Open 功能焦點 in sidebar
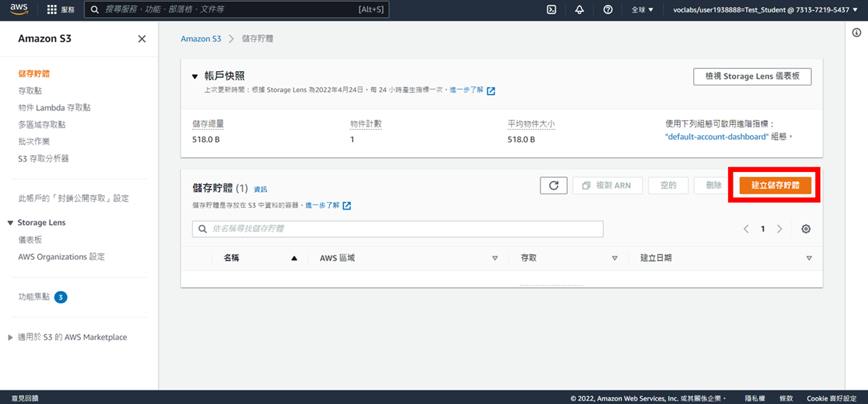This screenshot has width=868, height=404. click(x=34, y=297)
